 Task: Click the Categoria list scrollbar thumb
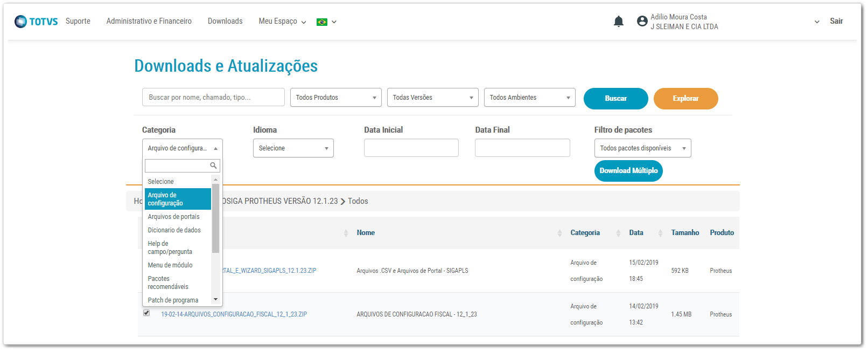click(x=215, y=218)
